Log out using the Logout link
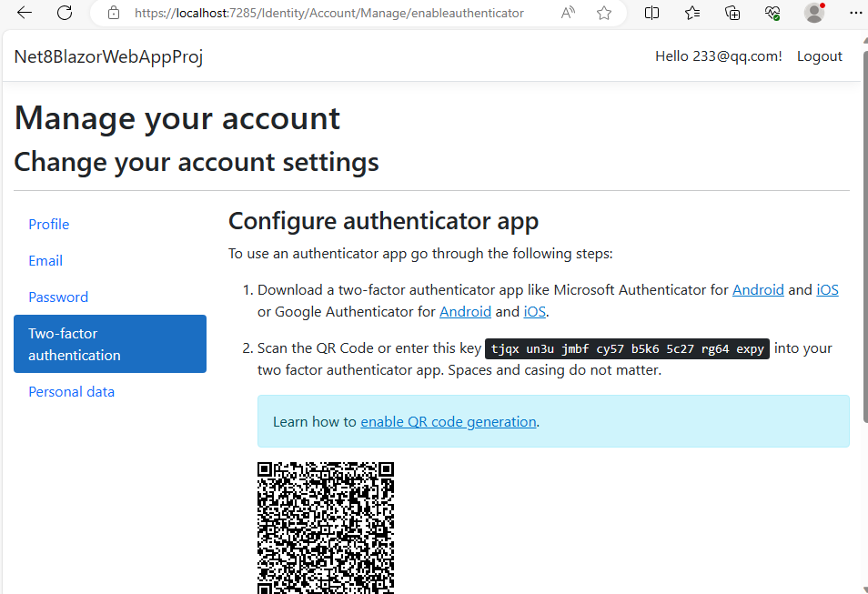The image size is (868, 594). point(819,56)
